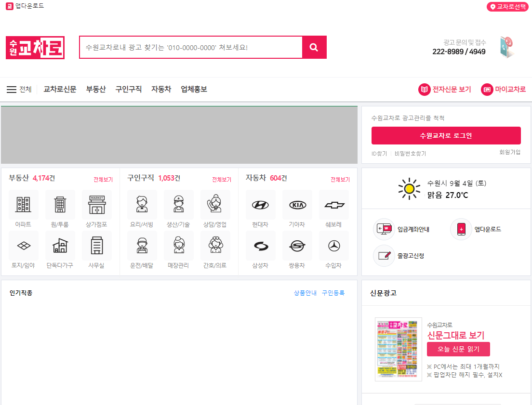Open 전자신문 보기 e-newspaper icon
532x405 pixels.
[x=425, y=90]
